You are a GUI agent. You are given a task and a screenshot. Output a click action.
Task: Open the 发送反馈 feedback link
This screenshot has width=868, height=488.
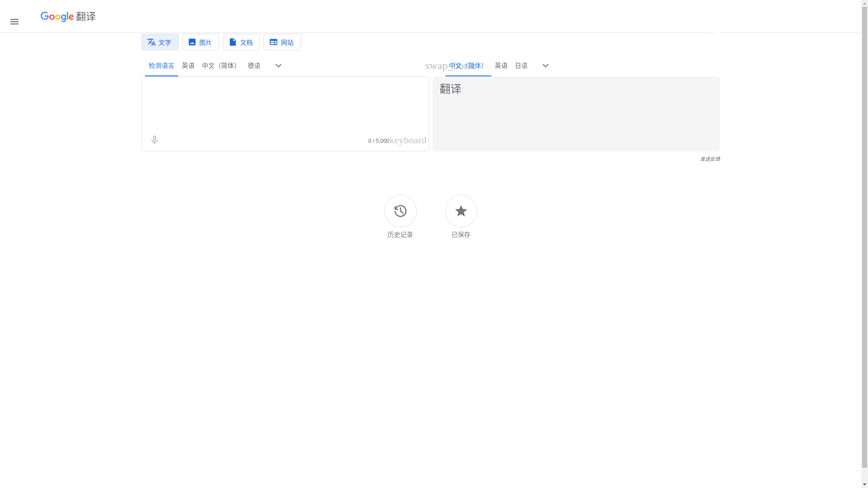coord(710,159)
